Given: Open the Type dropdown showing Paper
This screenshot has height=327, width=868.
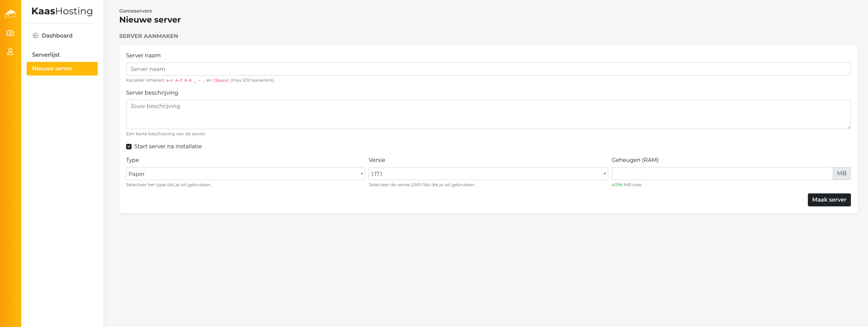Looking at the screenshot, I should (x=245, y=174).
